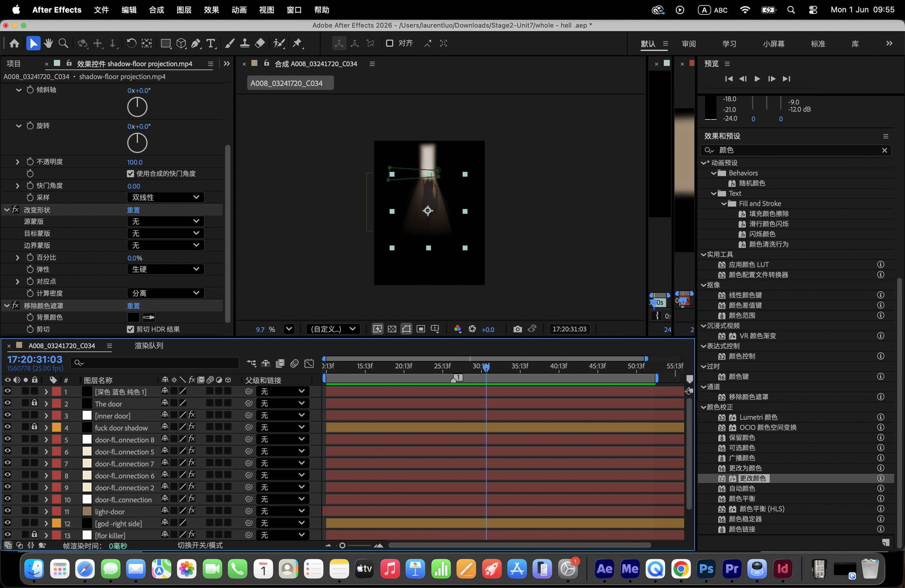Switch to the 渲染队列 tab
Screen dimensions: 905x588
[x=149, y=345]
